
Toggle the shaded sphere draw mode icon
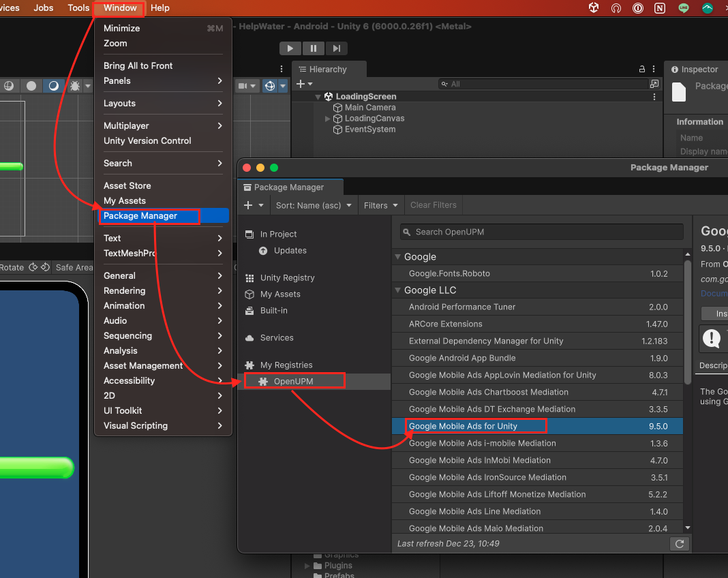click(8, 86)
